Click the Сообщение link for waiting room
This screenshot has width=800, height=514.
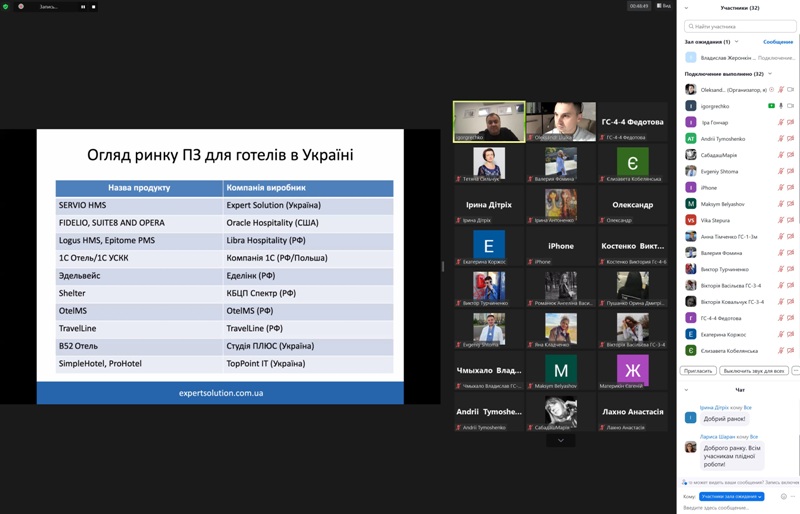tap(778, 42)
